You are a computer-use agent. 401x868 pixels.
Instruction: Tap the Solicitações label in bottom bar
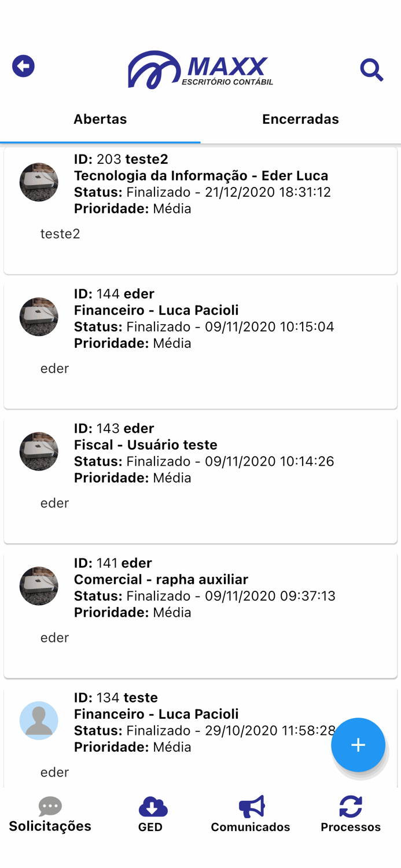[x=50, y=826]
